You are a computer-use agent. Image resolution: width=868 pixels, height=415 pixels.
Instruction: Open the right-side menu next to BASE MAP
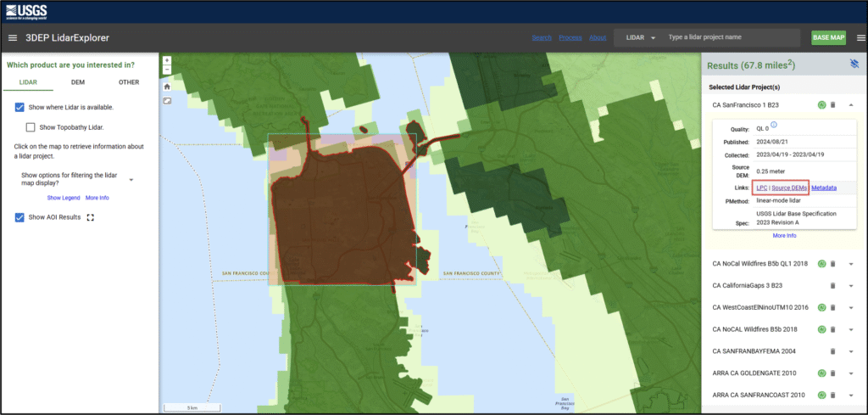click(x=860, y=37)
